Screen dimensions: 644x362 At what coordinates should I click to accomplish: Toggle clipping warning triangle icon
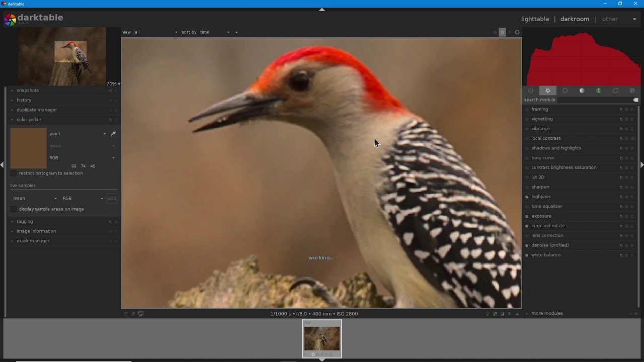coord(517,314)
